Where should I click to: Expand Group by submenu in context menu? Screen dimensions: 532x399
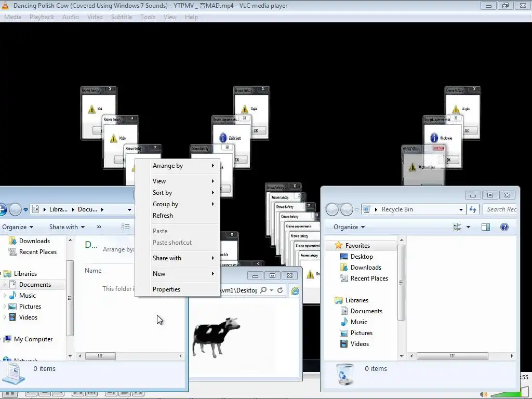(178, 204)
